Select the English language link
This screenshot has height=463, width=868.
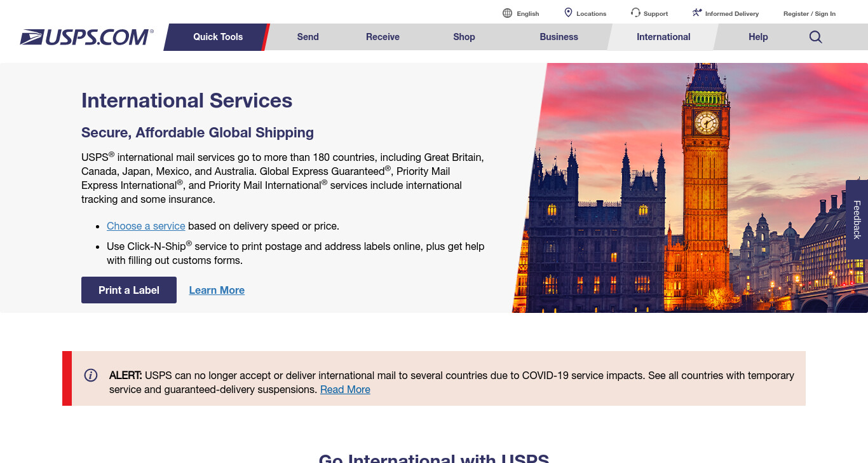528,13
